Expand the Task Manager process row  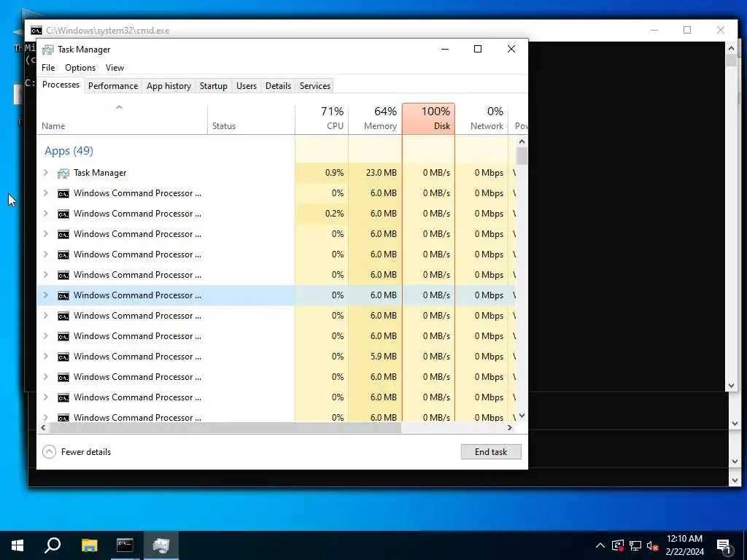coord(46,172)
